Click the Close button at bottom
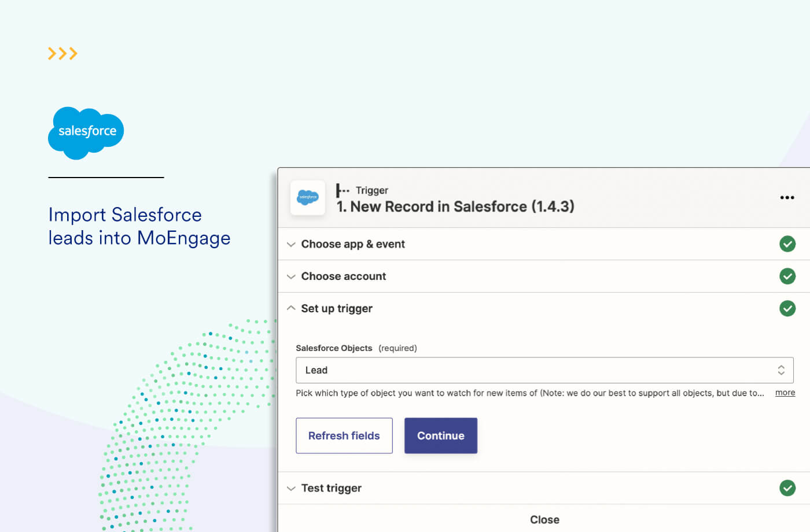 pos(544,520)
